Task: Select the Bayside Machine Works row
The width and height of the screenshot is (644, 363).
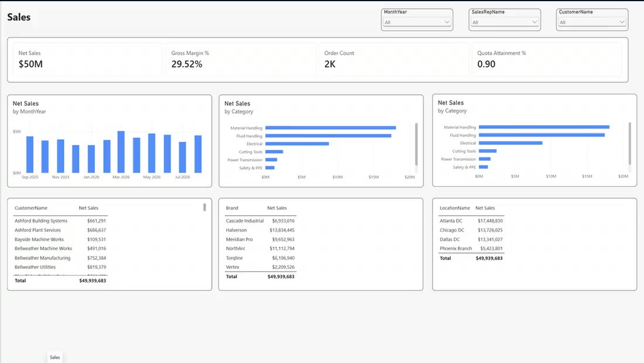Action: tap(60, 239)
